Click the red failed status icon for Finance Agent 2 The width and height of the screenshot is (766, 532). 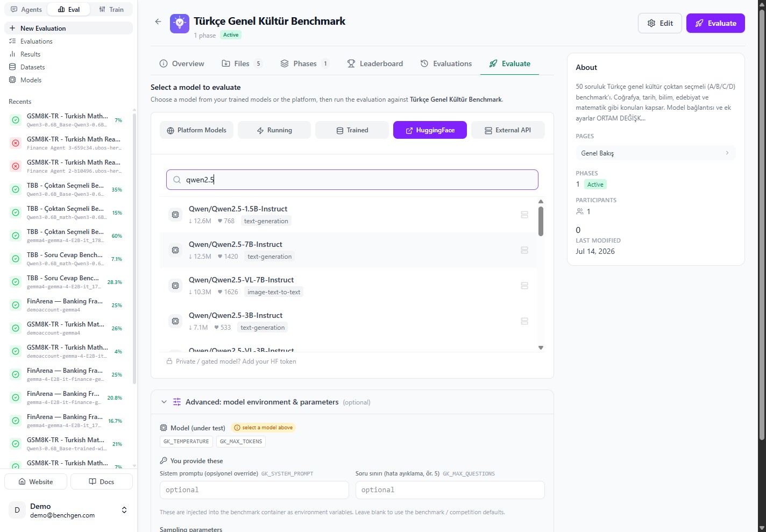coord(16,166)
